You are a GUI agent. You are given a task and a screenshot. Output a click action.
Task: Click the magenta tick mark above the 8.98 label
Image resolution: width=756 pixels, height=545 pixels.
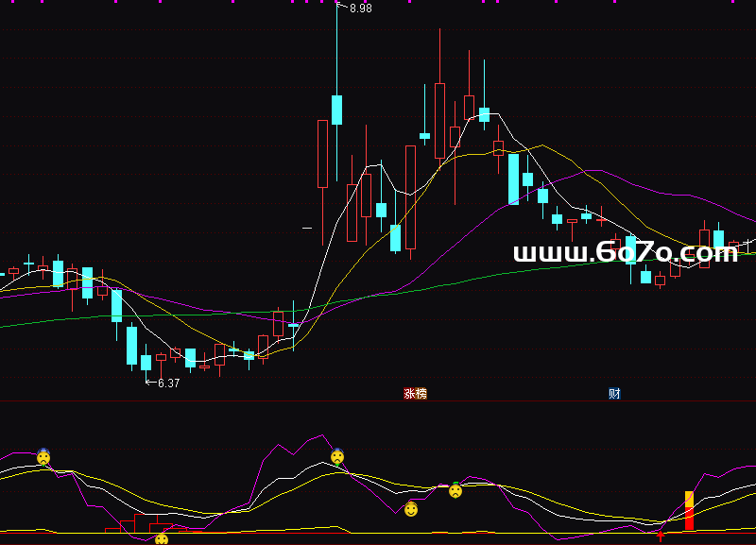[x=337, y=3]
